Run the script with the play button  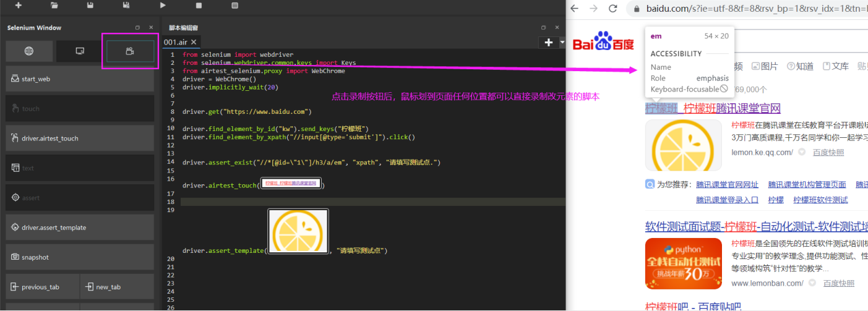coord(163,6)
